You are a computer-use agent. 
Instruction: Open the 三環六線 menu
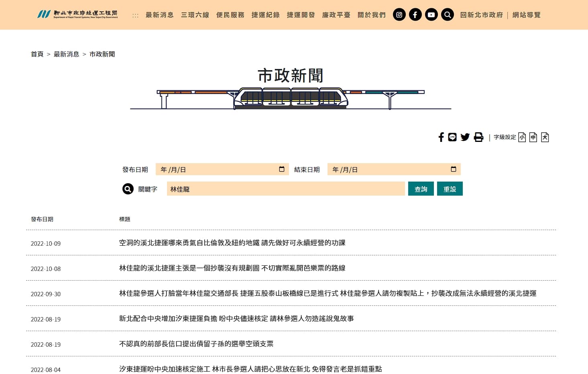click(195, 15)
